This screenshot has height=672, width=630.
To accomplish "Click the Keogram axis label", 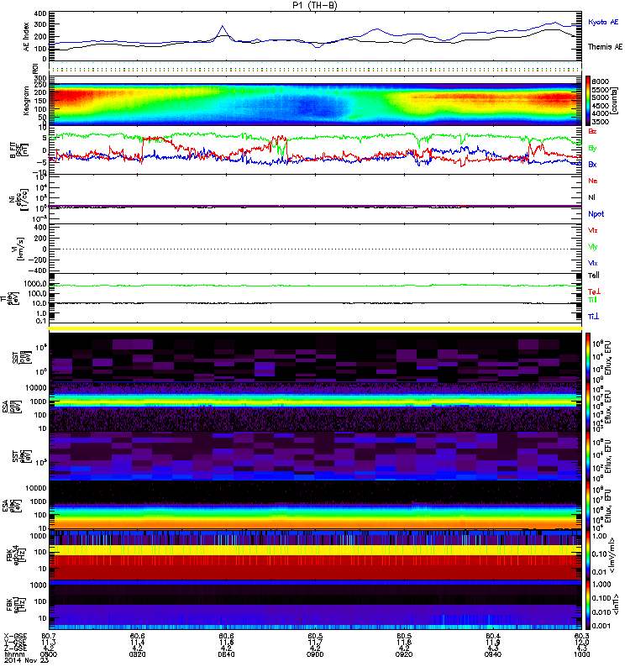I will coord(27,101).
